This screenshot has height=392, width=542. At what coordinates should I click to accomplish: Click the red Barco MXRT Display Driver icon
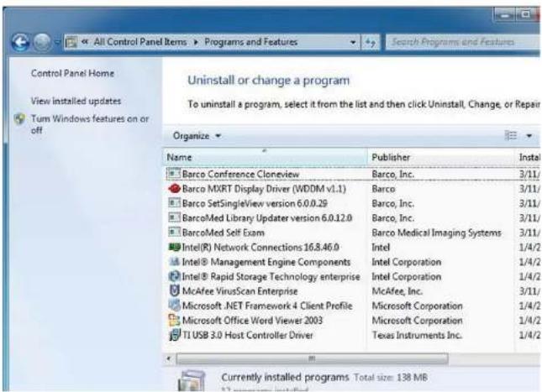[174, 189]
